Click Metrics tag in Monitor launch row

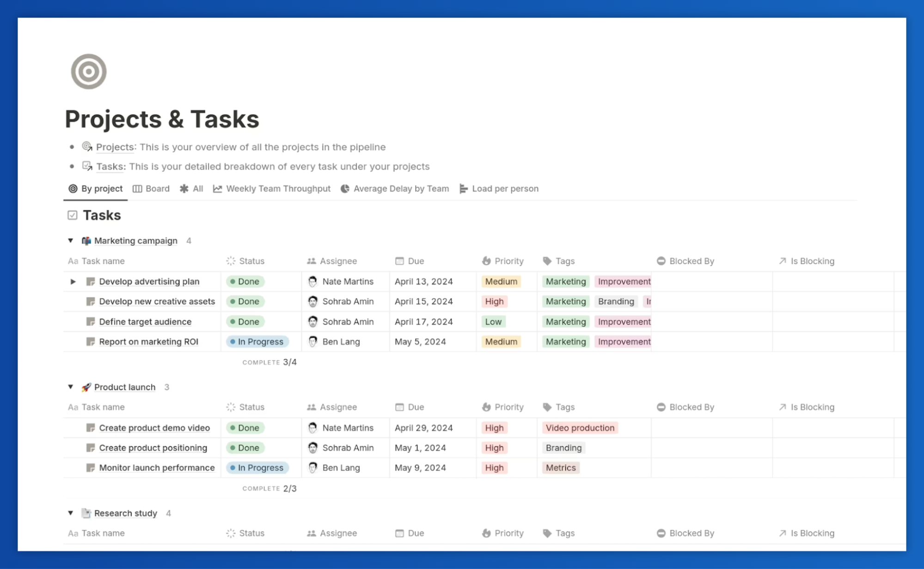click(561, 467)
